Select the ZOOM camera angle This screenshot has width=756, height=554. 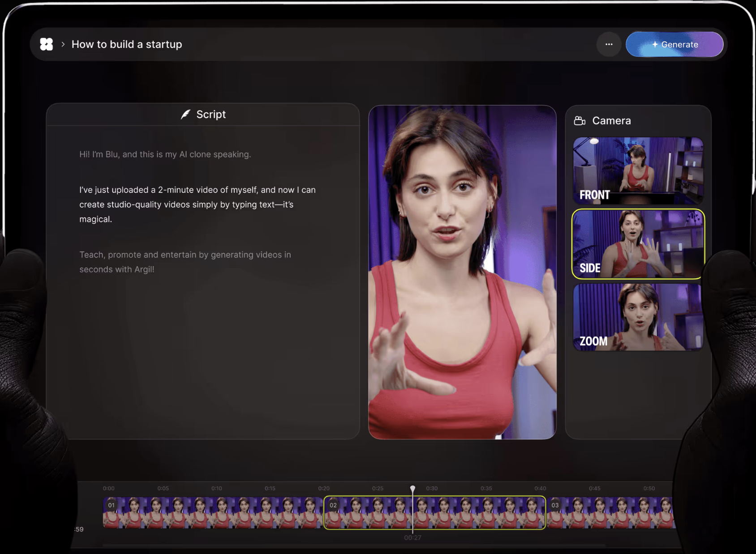pos(638,317)
